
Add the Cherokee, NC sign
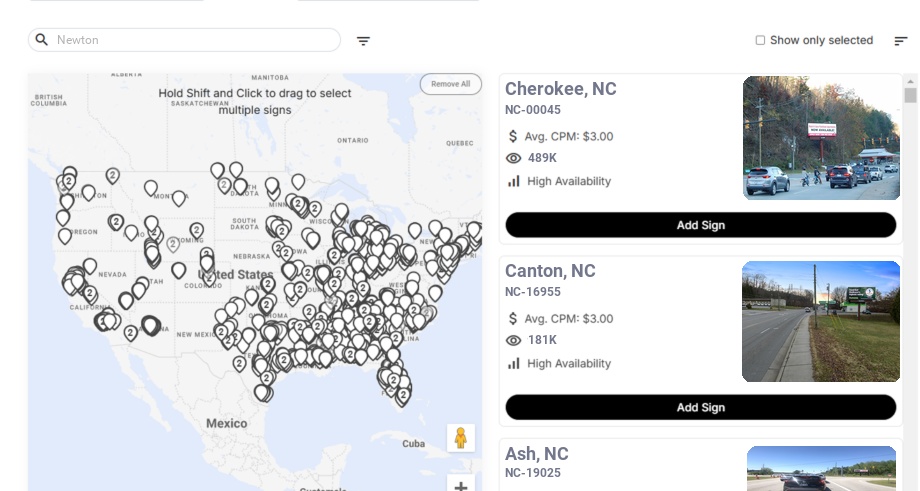(x=700, y=225)
